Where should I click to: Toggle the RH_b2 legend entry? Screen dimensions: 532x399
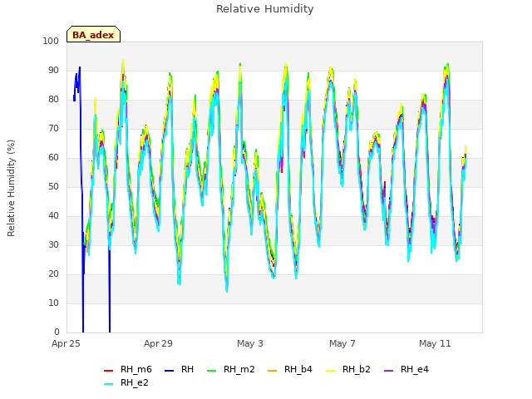click(x=347, y=369)
